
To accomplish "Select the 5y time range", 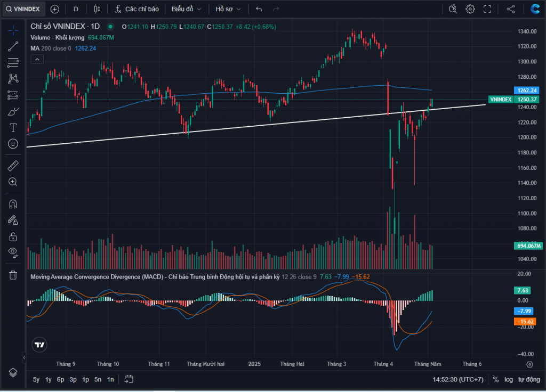I will pos(36,379).
